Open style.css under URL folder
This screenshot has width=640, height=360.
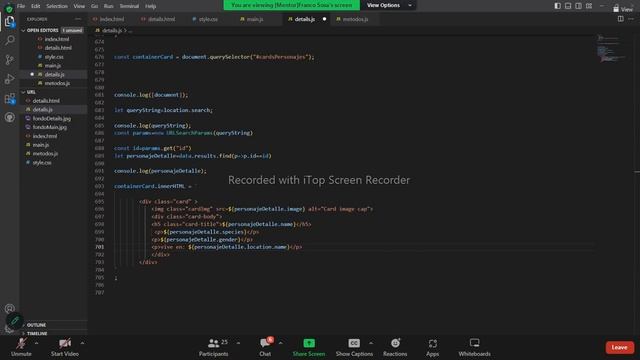[x=42, y=162]
